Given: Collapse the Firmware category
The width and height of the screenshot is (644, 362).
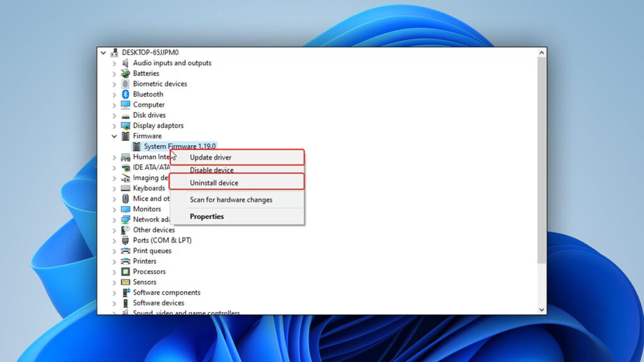Looking at the screenshot, I should (114, 136).
